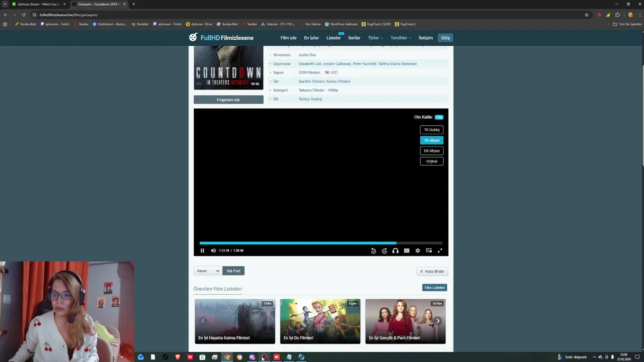
Task: Click the Countdown movie poster
Action: click(x=228, y=67)
